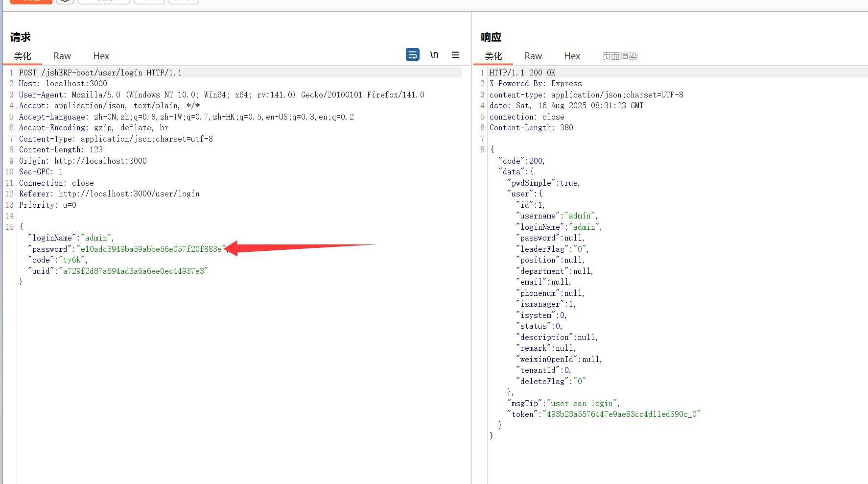Switch the request panel to Raw tab
This screenshot has height=484, width=868.
tap(62, 56)
